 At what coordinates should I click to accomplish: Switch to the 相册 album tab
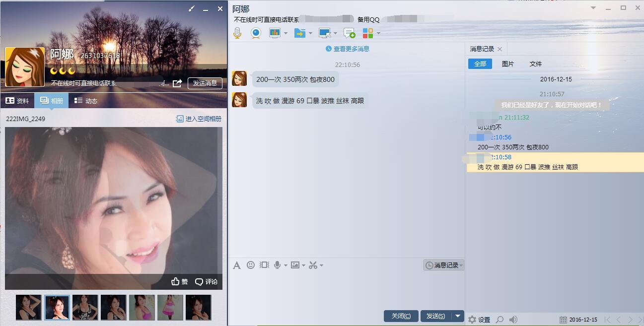tap(52, 101)
